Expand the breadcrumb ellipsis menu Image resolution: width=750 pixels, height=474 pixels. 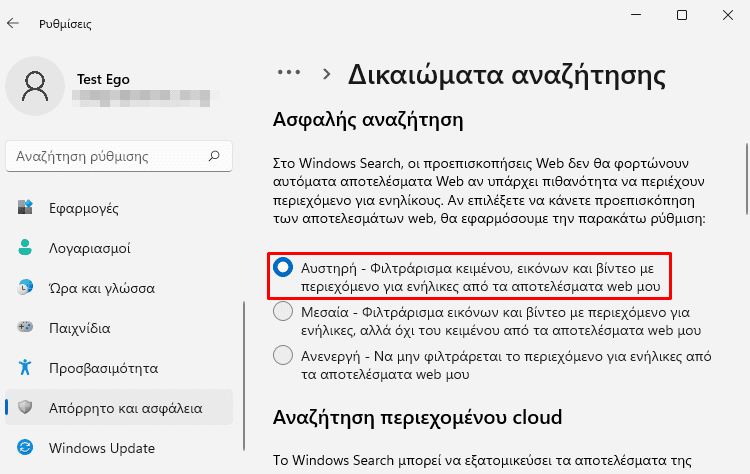pyautogui.click(x=289, y=73)
